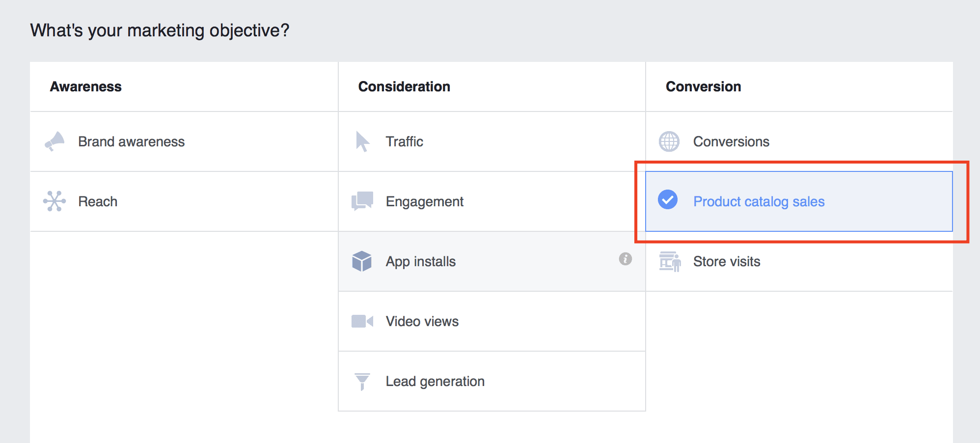Click the Store visits storefront icon
Viewport: 980px width, 443px height.
(670, 261)
